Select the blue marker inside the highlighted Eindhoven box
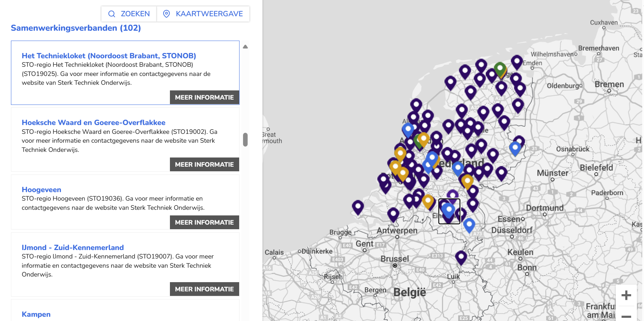This screenshot has width=644, height=321. pos(449,210)
